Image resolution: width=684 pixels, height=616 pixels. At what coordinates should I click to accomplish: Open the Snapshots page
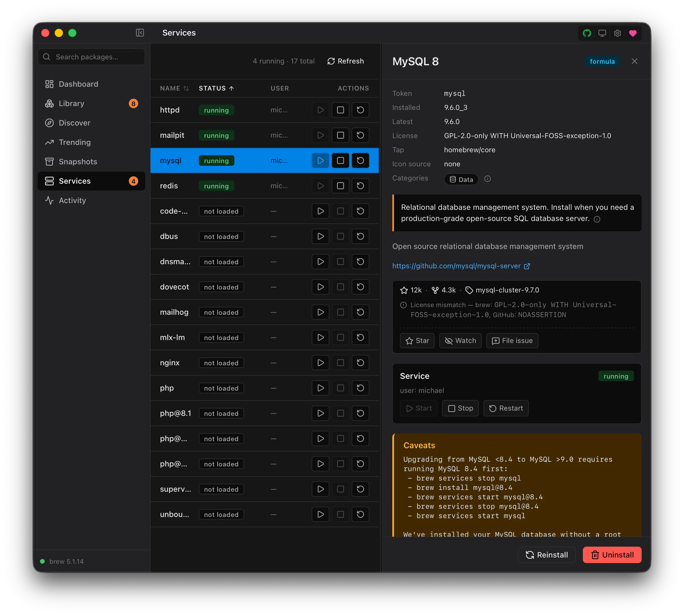click(91, 162)
